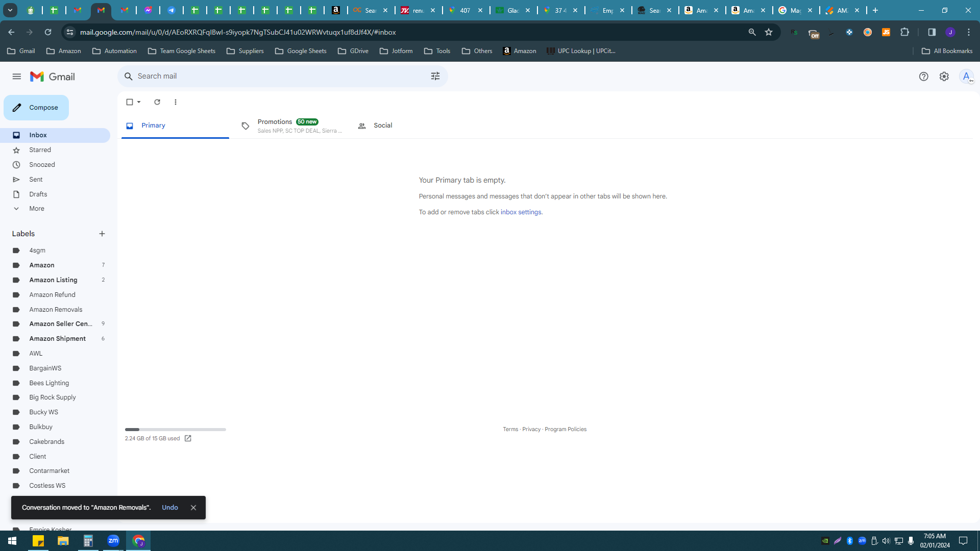980x551 pixels.
Task: Open the Automation bookmarks folder
Action: point(114,51)
